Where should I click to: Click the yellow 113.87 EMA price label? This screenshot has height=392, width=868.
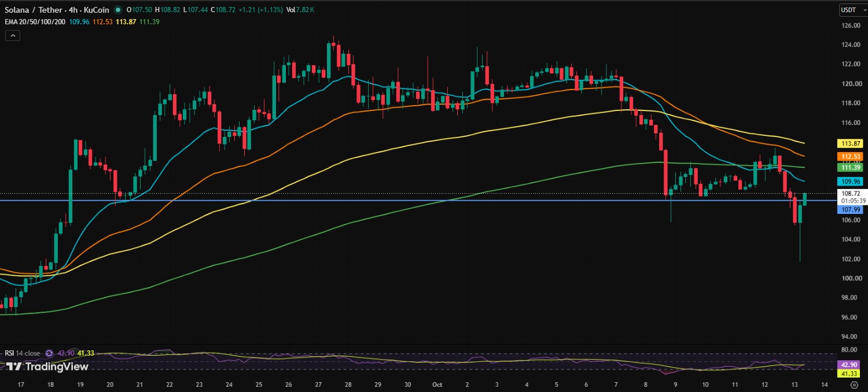[x=849, y=143]
